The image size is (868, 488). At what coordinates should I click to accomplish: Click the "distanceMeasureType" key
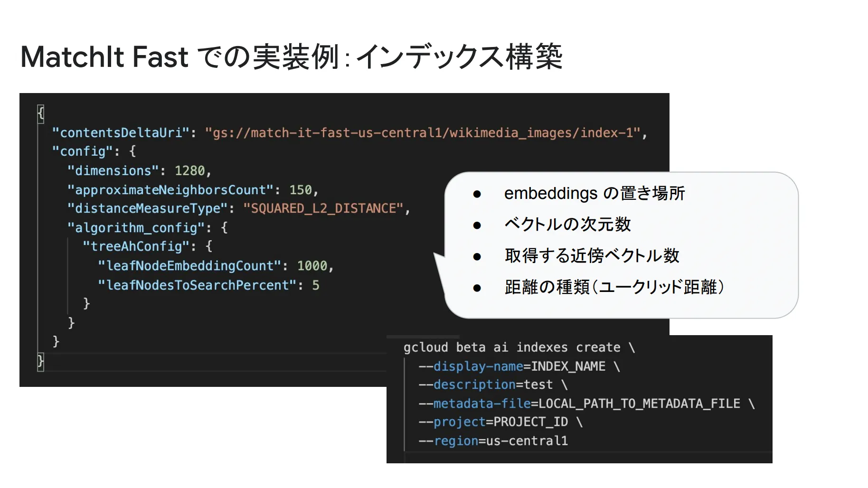[147, 208]
